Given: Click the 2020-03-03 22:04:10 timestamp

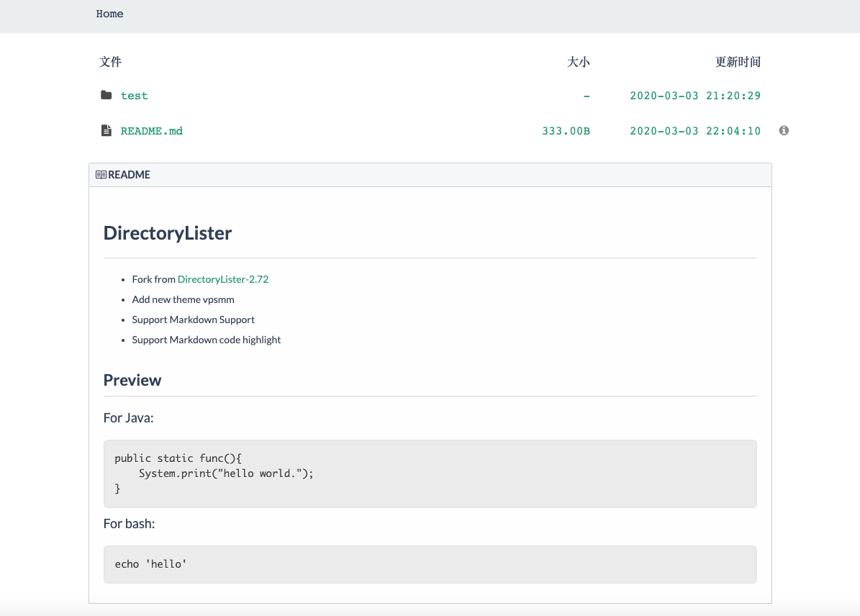Looking at the screenshot, I should 695,131.
